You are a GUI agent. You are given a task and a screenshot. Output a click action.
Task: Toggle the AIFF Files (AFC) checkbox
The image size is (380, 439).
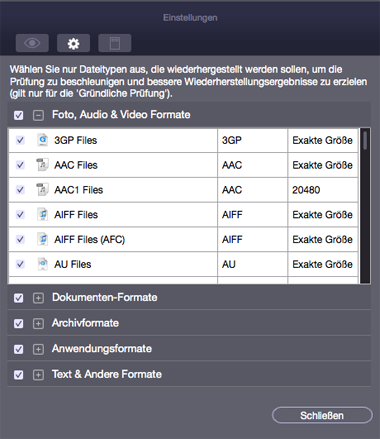tap(20, 239)
